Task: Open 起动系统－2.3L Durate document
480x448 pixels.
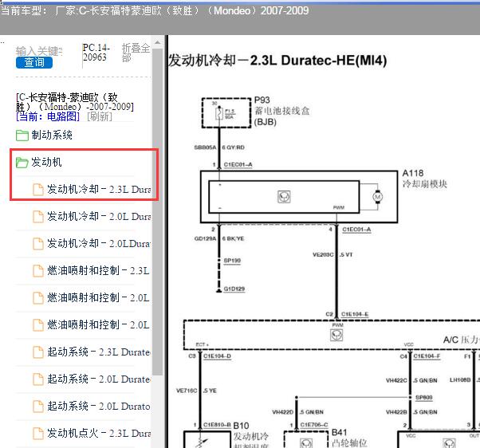Action: (x=99, y=352)
